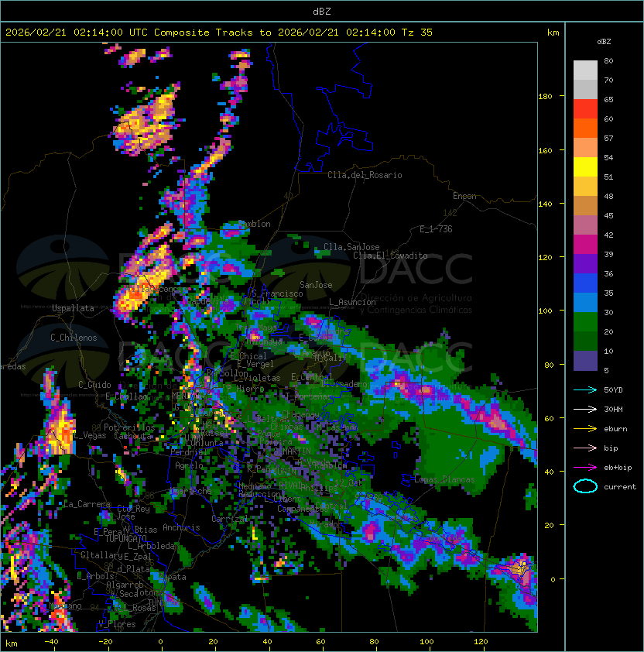Click the '-40' tick on bottom axis
The width and height of the screenshot is (644, 652).
pyautogui.click(x=51, y=642)
